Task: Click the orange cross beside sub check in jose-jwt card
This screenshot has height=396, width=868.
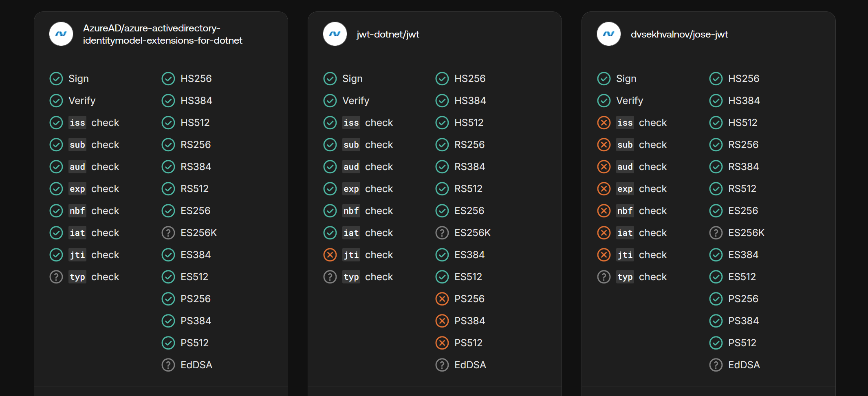Action: [604, 144]
